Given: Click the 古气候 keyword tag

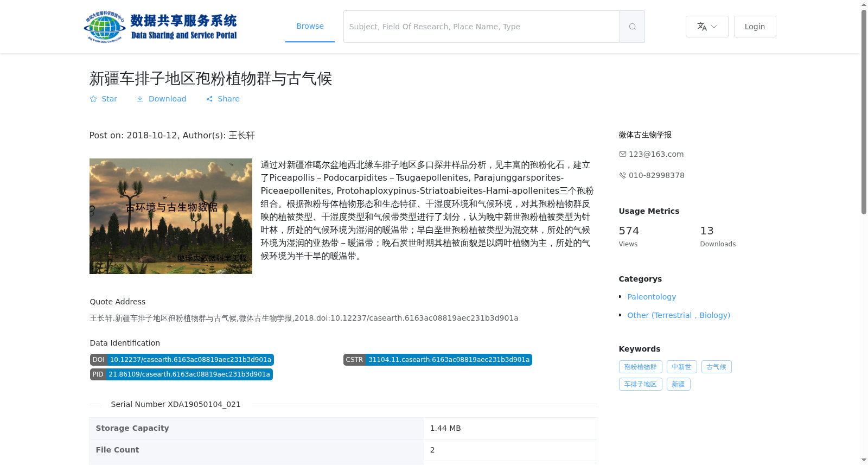Looking at the screenshot, I should (716, 367).
